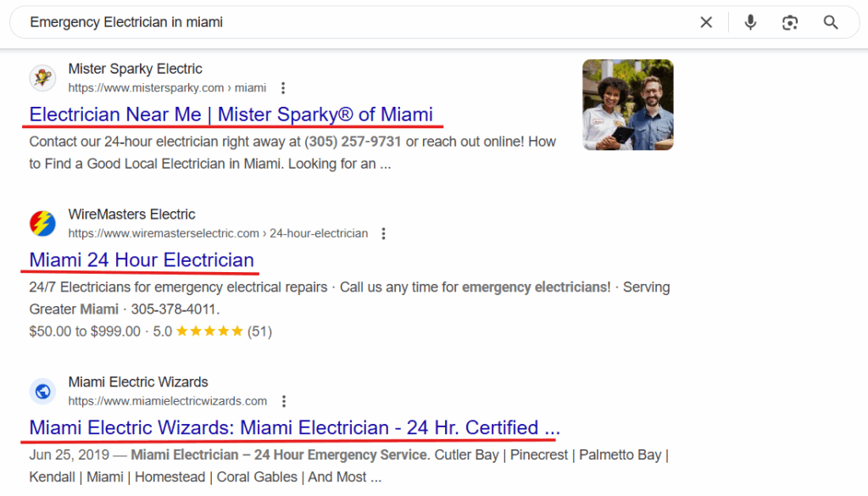The image size is (868, 496).
Task: Open 'Electrician Near Me | Mister Sparky' link
Action: [x=231, y=114]
